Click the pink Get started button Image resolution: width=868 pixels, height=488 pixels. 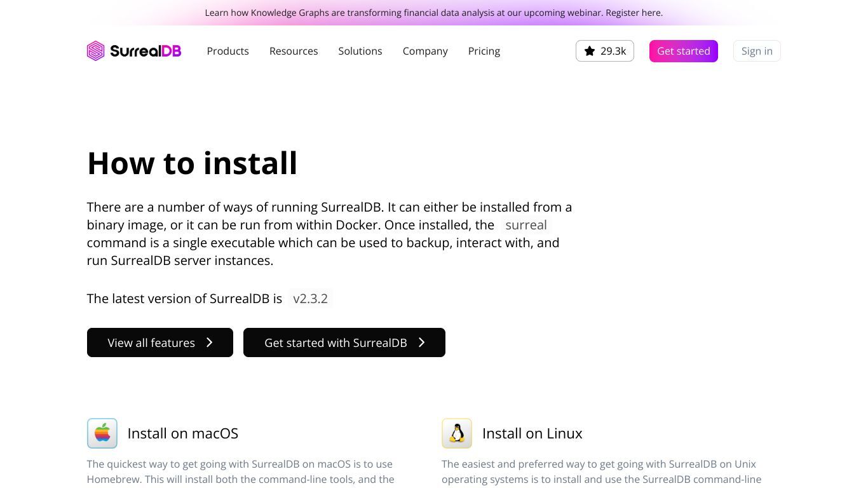tap(684, 51)
